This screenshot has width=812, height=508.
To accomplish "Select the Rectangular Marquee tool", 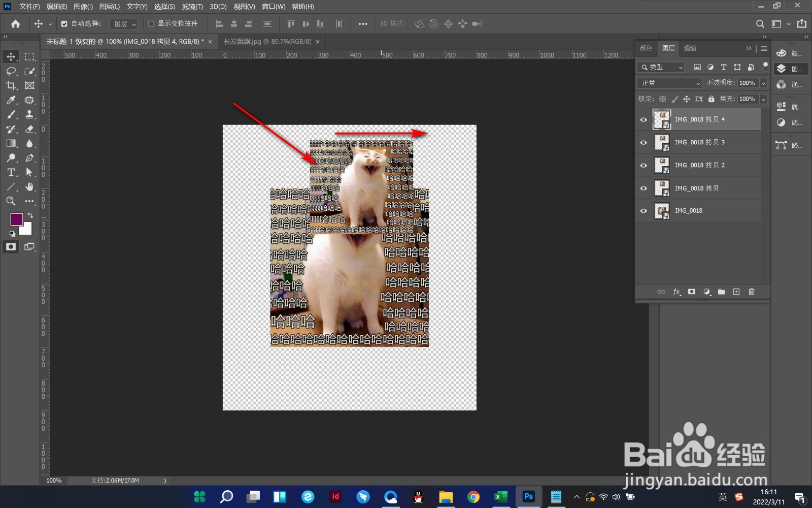I will 30,56.
